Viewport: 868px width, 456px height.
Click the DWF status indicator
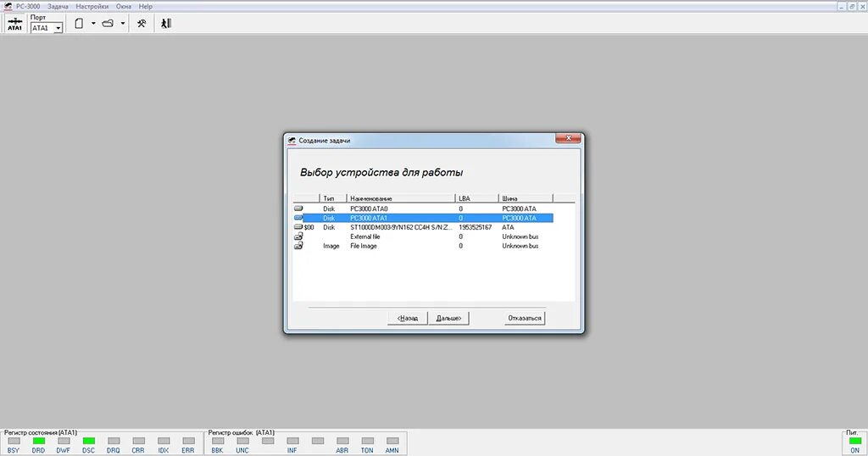(x=64, y=441)
